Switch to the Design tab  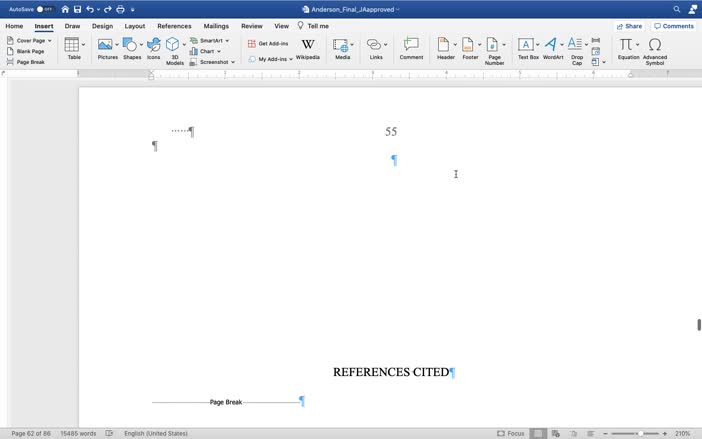pos(103,26)
